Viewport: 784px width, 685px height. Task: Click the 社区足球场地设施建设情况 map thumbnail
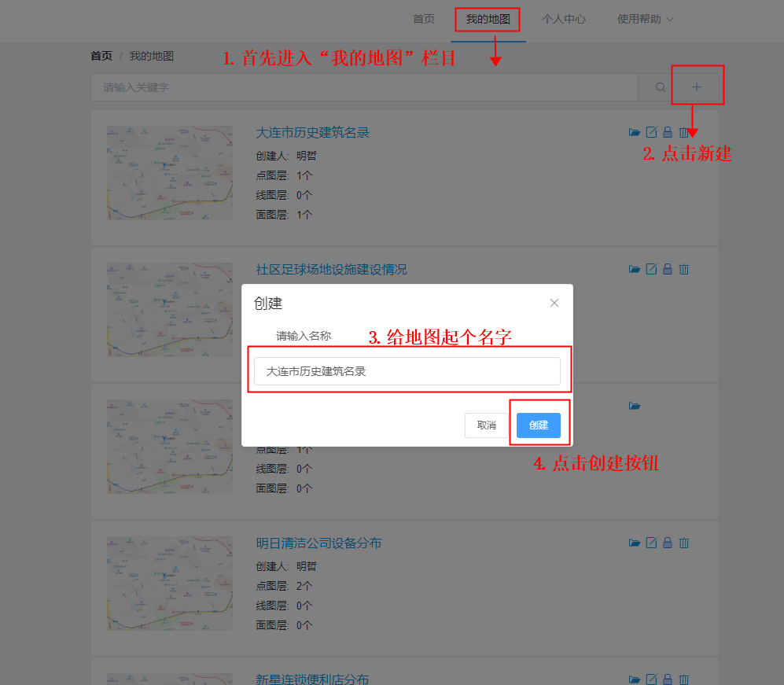[x=170, y=310]
